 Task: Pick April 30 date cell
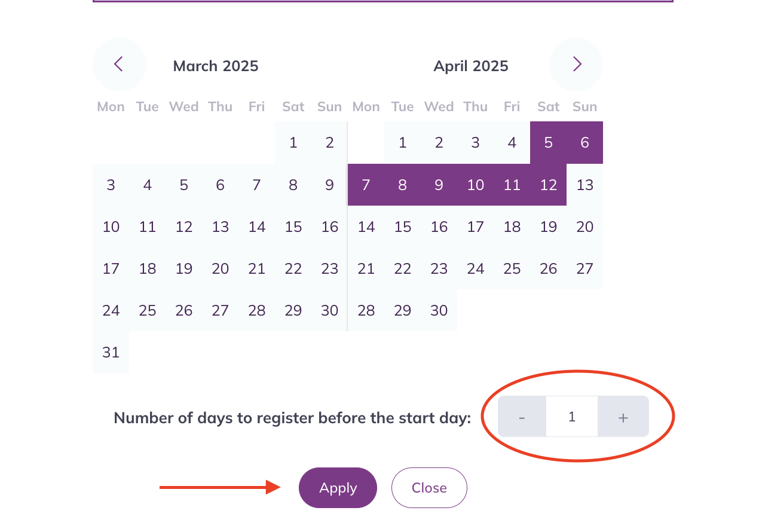[x=439, y=310]
